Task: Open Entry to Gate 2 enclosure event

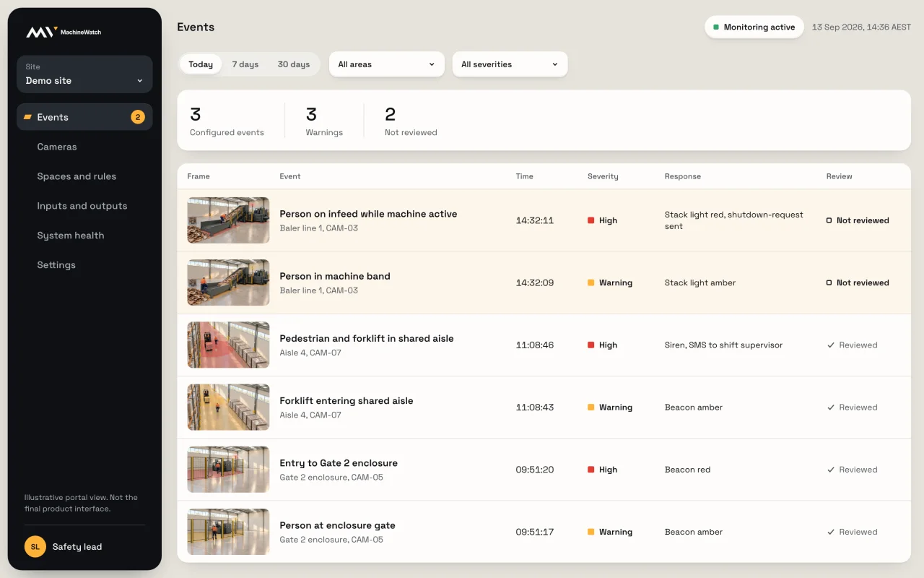Action: coord(544,470)
